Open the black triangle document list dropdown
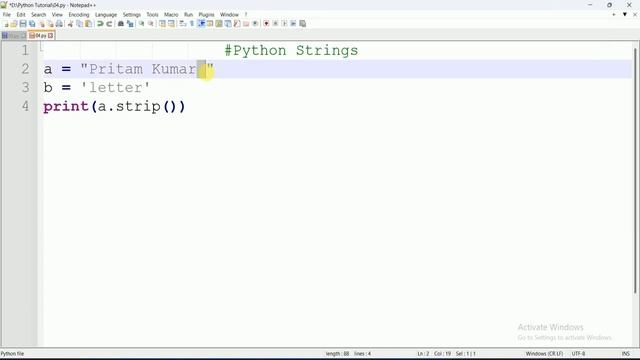Image resolution: width=640 pixels, height=360 pixels. tap(624, 15)
